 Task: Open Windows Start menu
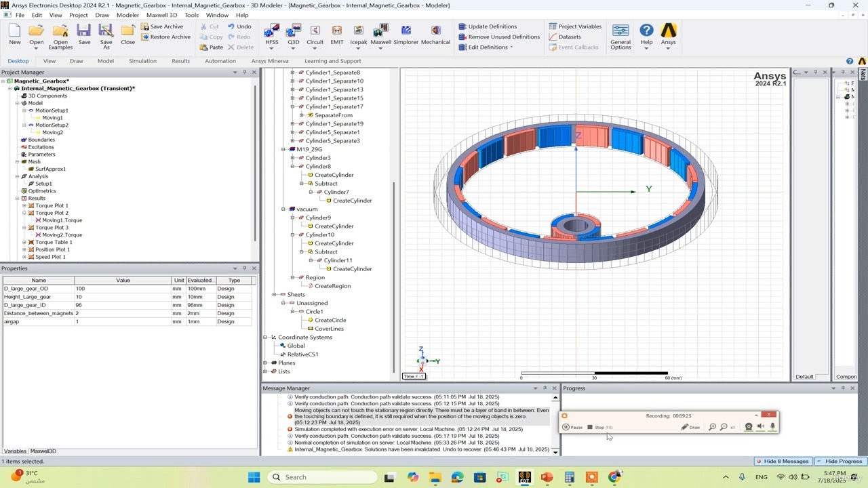pos(254,477)
